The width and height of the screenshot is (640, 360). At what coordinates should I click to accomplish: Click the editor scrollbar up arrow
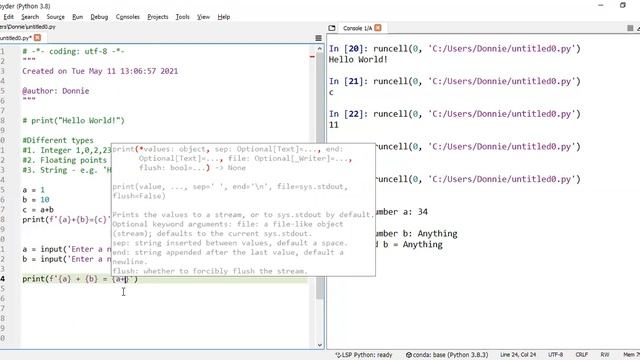click(x=320, y=49)
